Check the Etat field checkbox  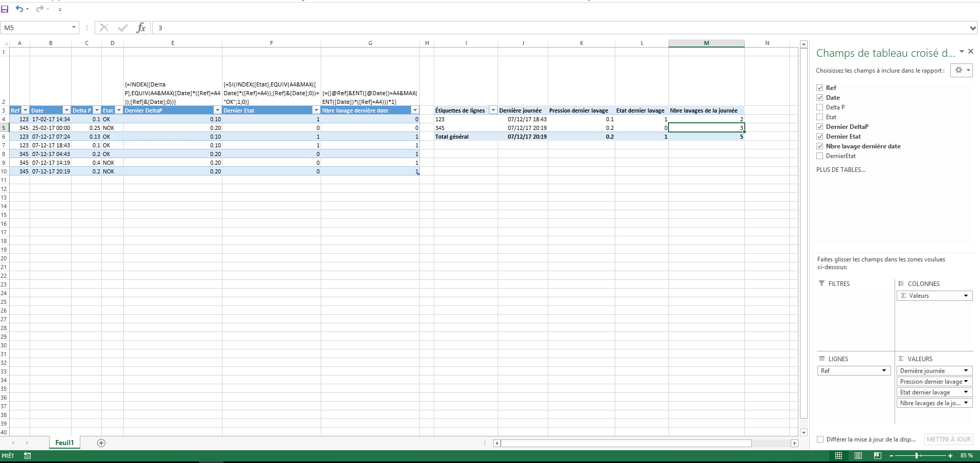click(820, 117)
